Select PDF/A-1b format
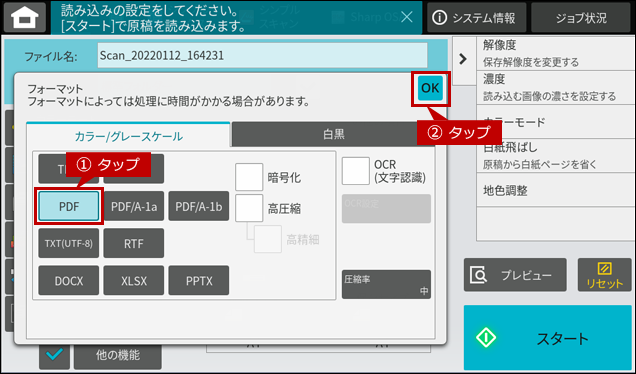 [199, 206]
